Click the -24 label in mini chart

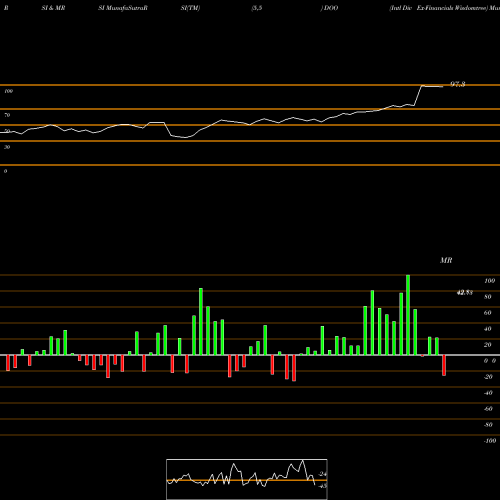click(x=322, y=474)
